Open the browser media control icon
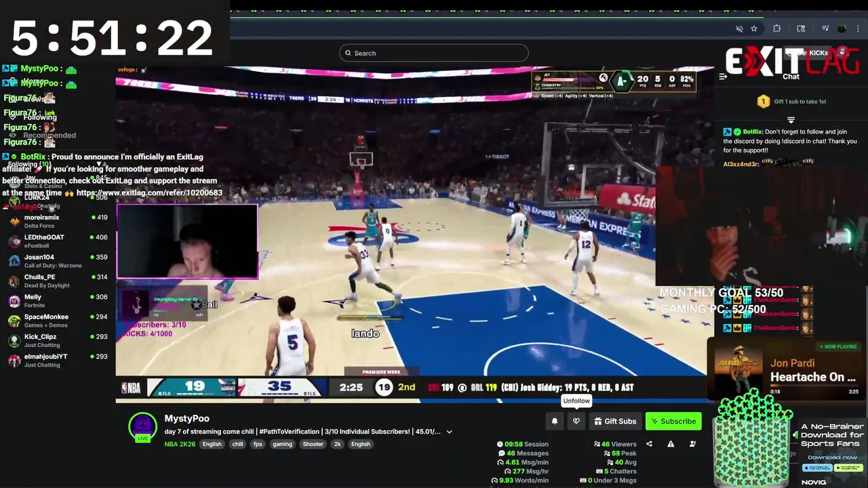 pyautogui.click(x=825, y=28)
